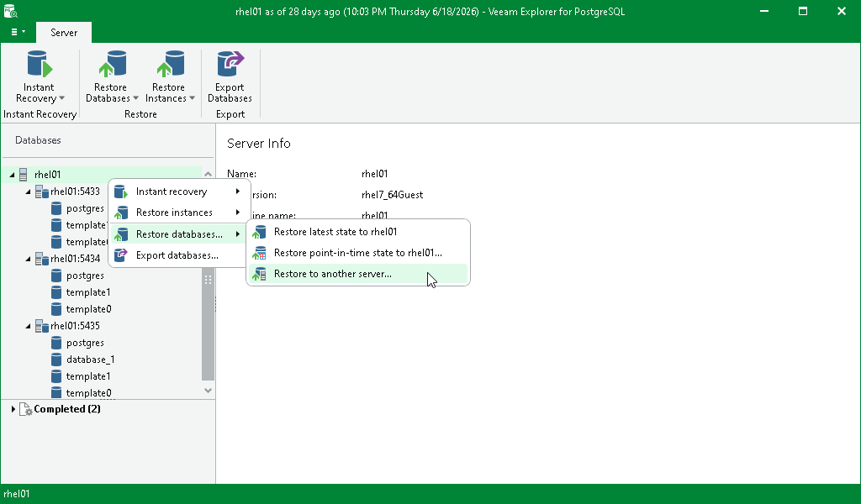This screenshot has width=861, height=504.
Task: Select Restore to another server...
Action: (358, 274)
